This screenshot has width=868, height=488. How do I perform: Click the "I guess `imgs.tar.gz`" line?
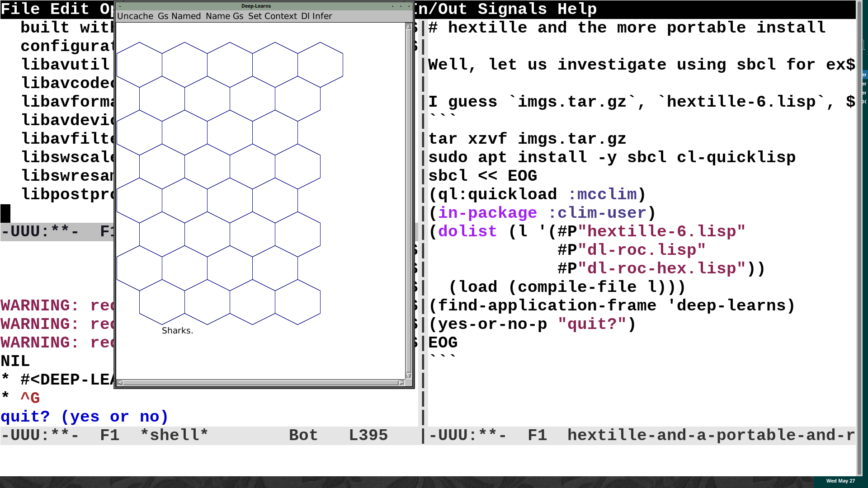(642, 102)
